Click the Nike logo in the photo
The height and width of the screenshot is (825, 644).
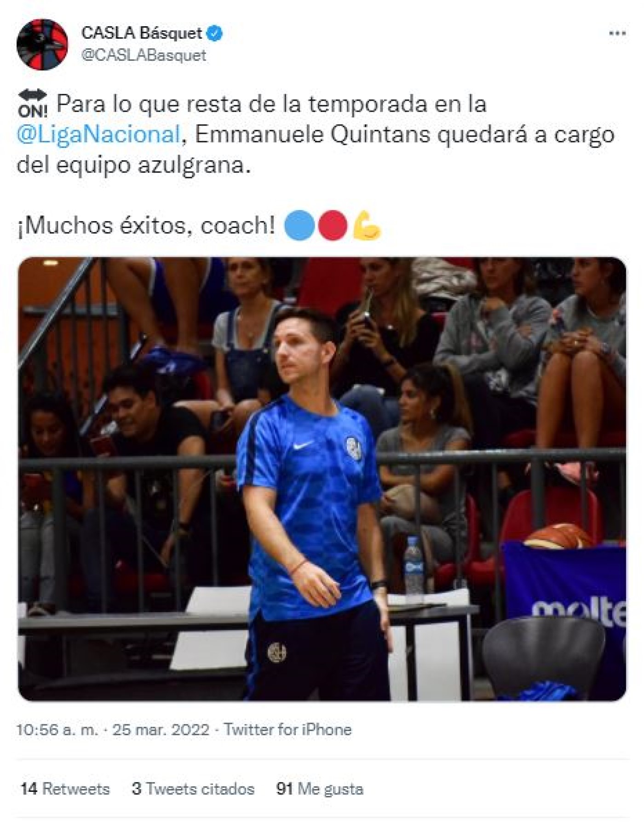click(304, 445)
